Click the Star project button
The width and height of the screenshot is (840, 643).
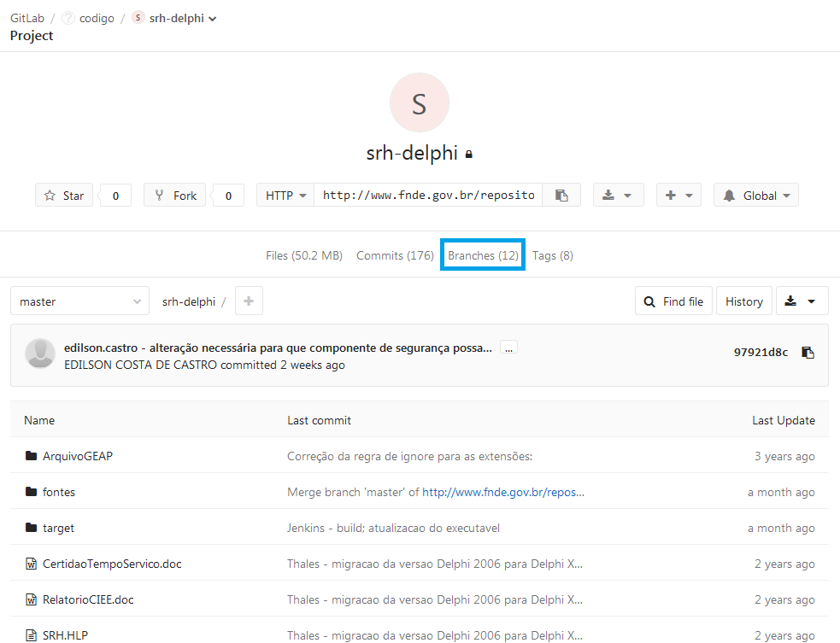pyautogui.click(x=64, y=196)
